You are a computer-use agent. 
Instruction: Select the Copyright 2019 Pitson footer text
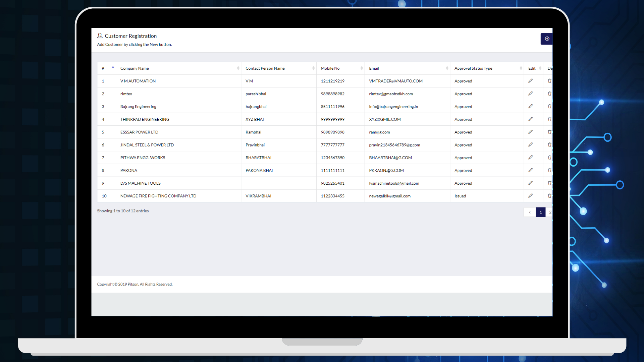(135, 284)
